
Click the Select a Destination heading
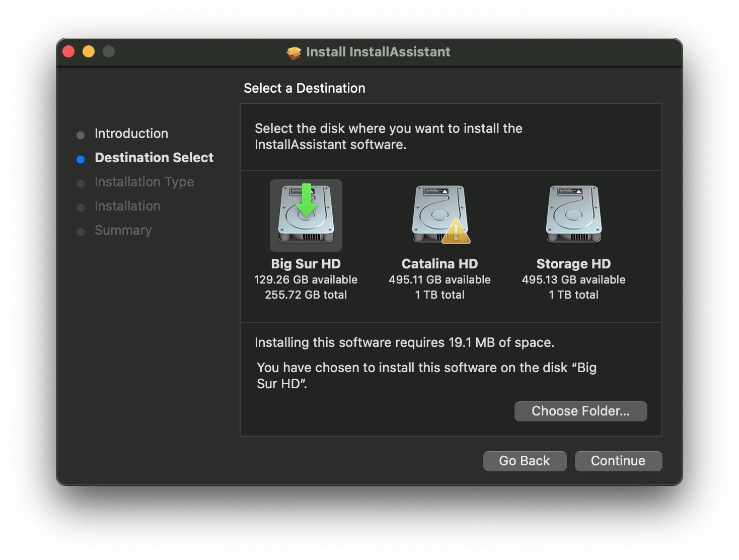click(x=305, y=88)
